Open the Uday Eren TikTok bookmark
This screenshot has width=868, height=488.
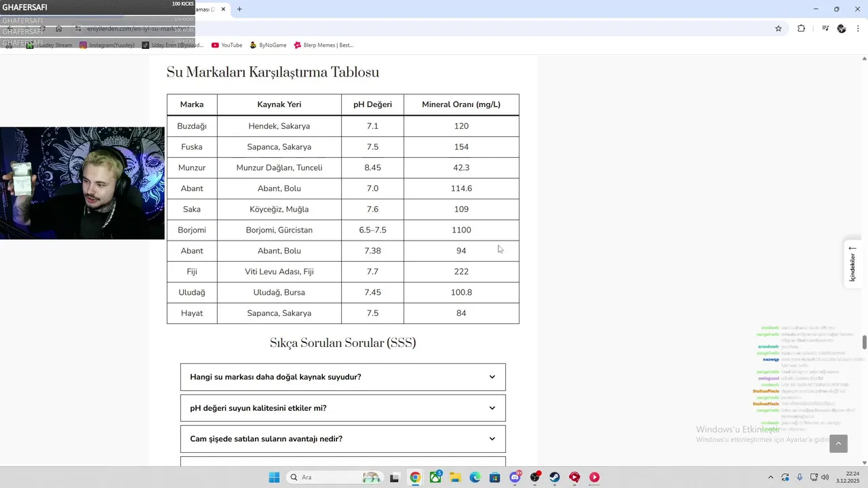(x=172, y=45)
